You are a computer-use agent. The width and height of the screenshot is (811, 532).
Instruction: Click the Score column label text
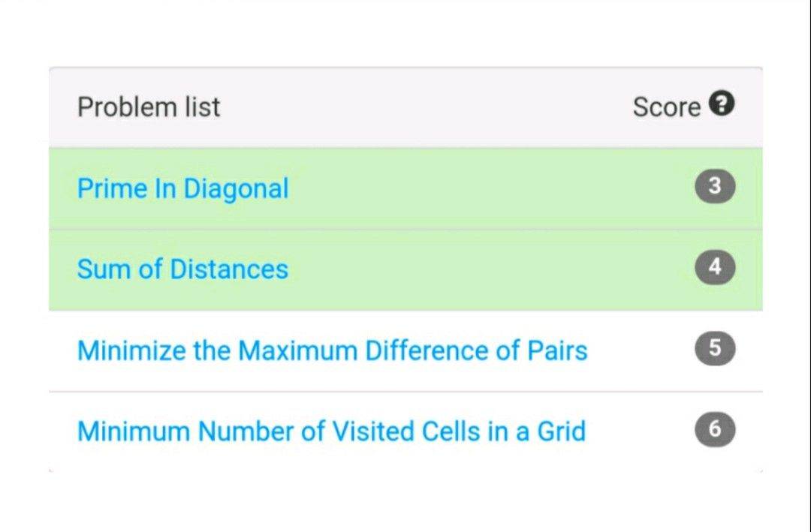667,107
